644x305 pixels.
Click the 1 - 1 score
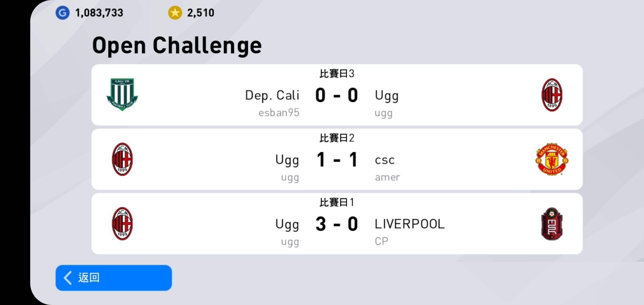(336, 160)
